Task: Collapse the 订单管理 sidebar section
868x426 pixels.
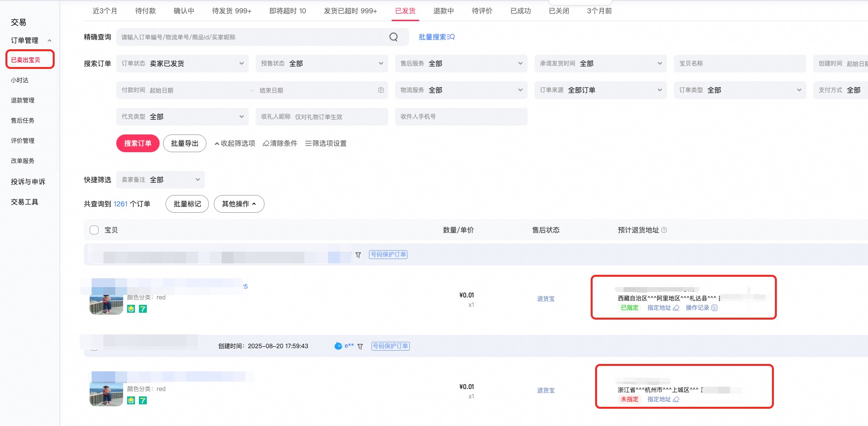Action: pos(49,40)
